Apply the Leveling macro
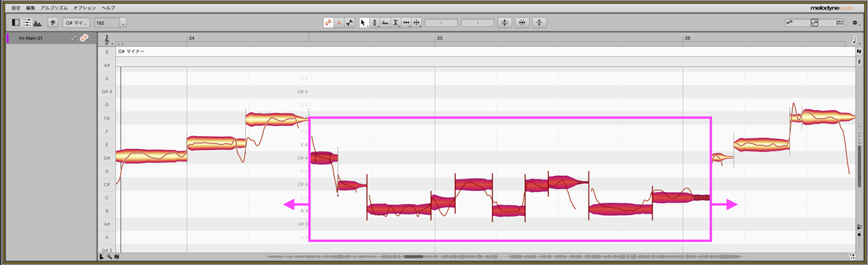Image resolution: width=868 pixels, height=265 pixels. click(x=540, y=23)
